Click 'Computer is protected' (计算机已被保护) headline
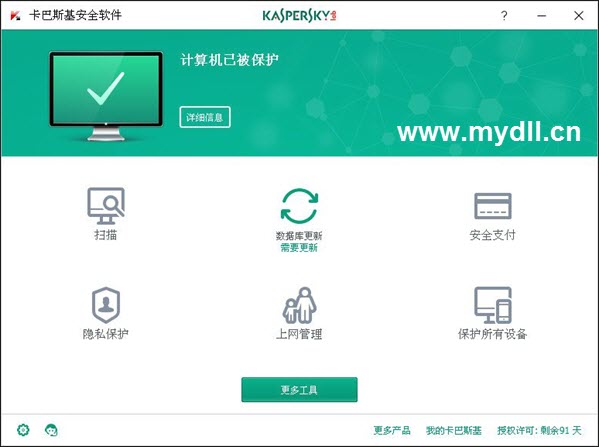The image size is (599, 447). click(229, 60)
